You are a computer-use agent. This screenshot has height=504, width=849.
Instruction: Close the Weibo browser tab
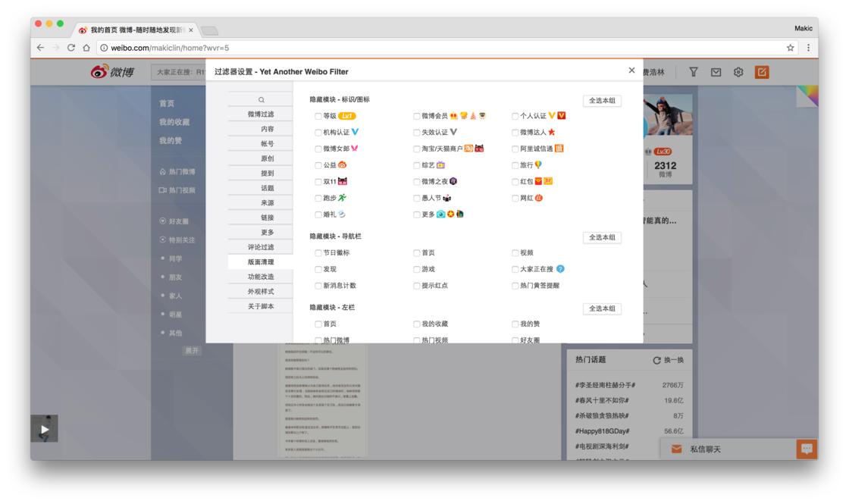tap(190, 30)
